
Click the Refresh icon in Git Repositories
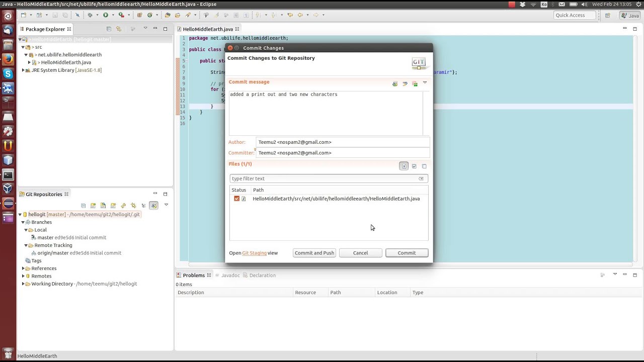(x=123, y=205)
